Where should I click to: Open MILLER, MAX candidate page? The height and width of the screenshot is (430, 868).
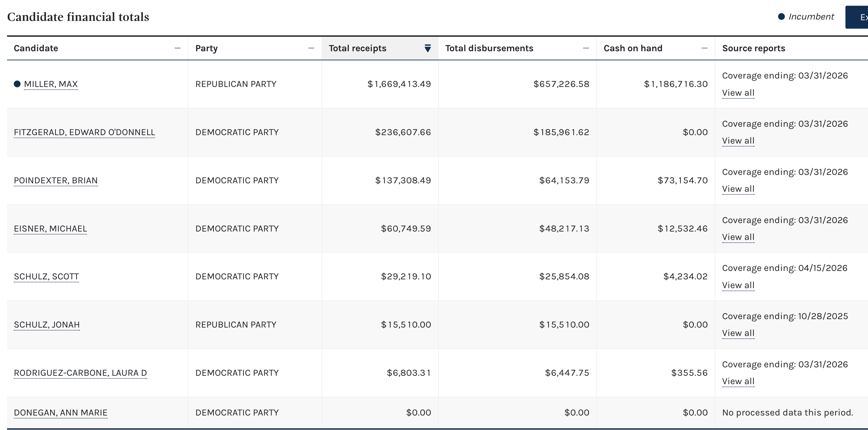pyautogui.click(x=51, y=84)
